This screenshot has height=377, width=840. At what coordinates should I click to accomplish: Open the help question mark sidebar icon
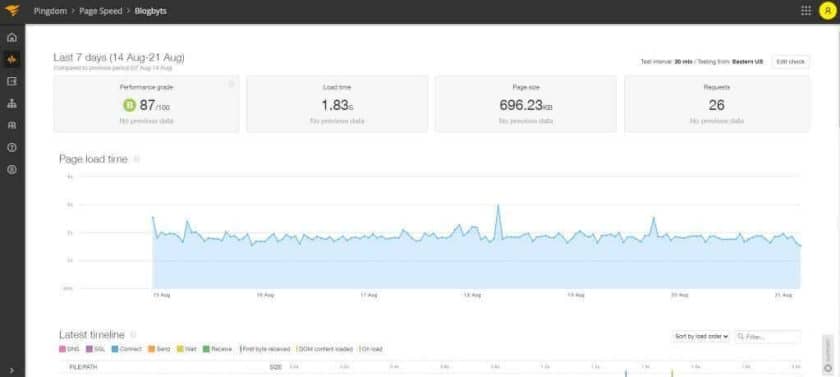tap(12, 147)
